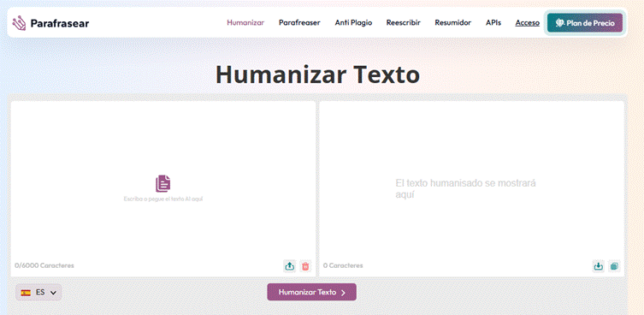644x315 pixels.
Task: Click the Spanish flag icon
Action: point(26,293)
